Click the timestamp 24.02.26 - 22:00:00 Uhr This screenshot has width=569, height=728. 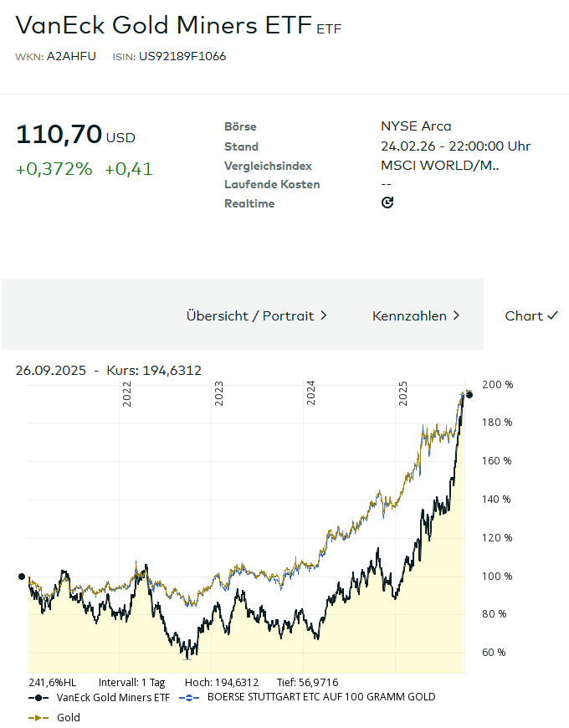tap(455, 146)
